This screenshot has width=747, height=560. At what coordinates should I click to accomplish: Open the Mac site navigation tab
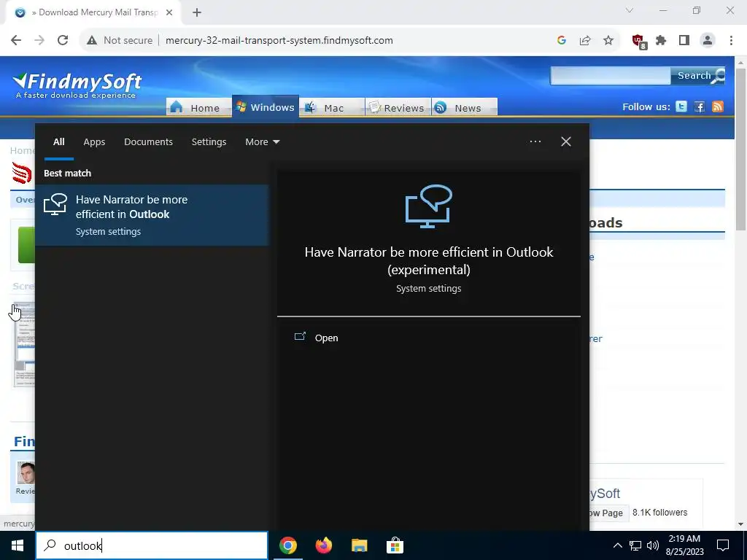click(332, 107)
